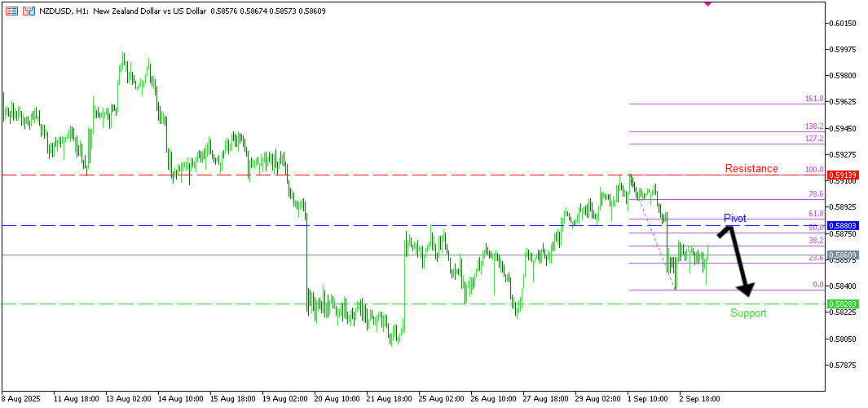Click the 8 Aug 2025 date label
This screenshot has width=868, height=408.
coord(21,400)
